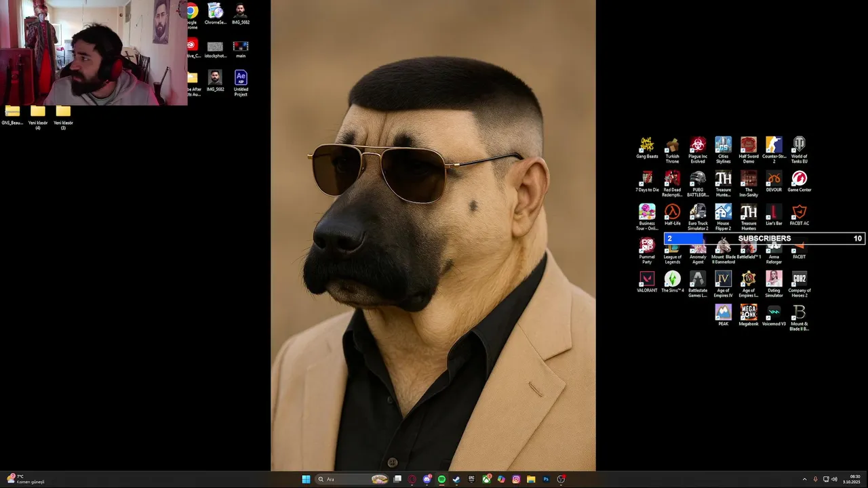Expand the hidden system tray icons
The height and width of the screenshot is (488, 868).
coord(804,479)
